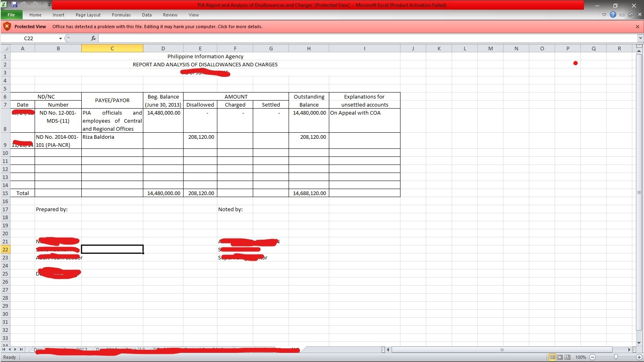
Task: Open the File tab
Action: 11,15
